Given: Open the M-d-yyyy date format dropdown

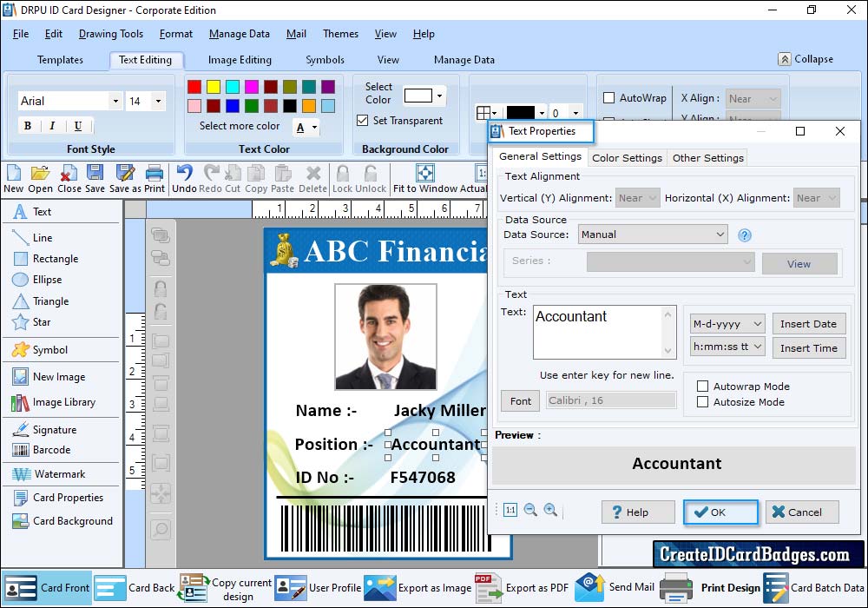Looking at the screenshot, I should click(727, 323).
